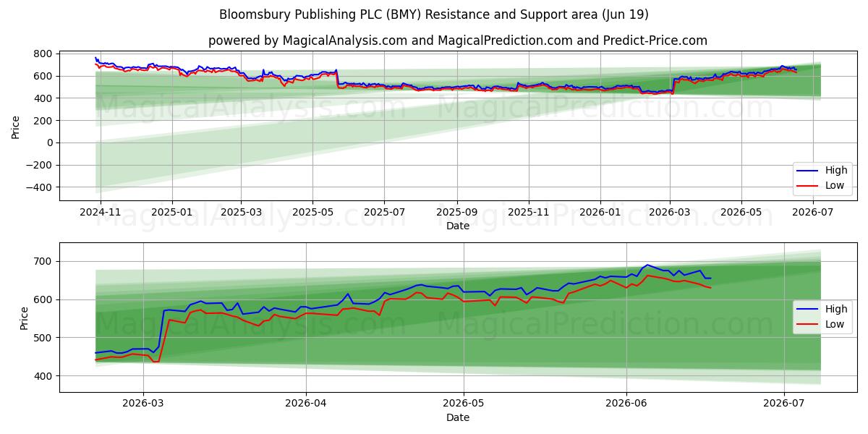The image size is (868, 434).
Task: Click the '2024-11' tick label on the upper chart
Action: point(101,212)
